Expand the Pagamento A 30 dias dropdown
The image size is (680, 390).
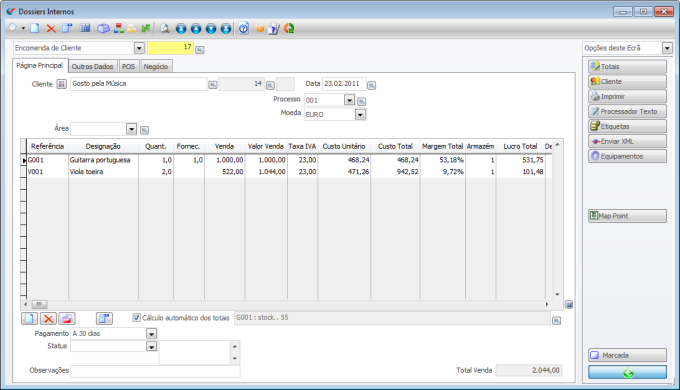pyautogui.click(x=151, y=334)
